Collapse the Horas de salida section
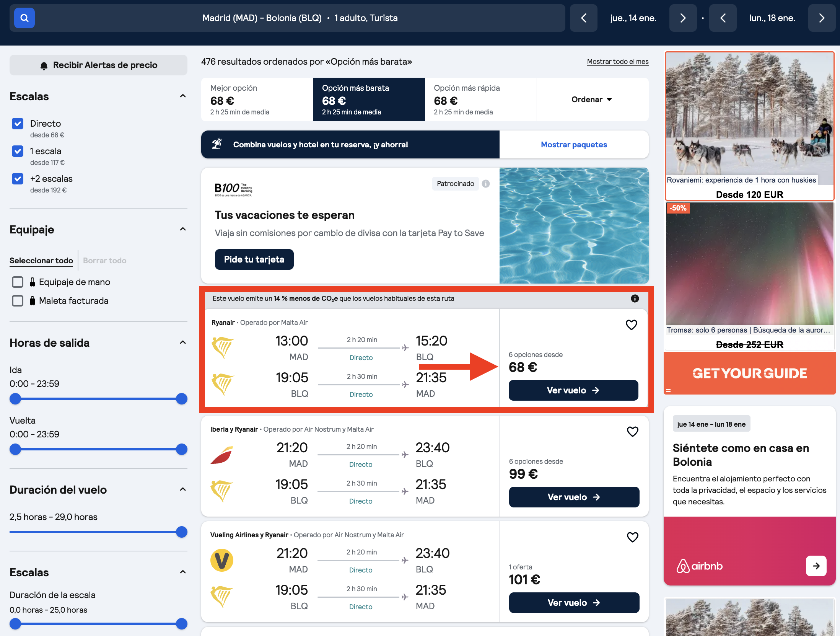840x636 pixels. point(183,342)
